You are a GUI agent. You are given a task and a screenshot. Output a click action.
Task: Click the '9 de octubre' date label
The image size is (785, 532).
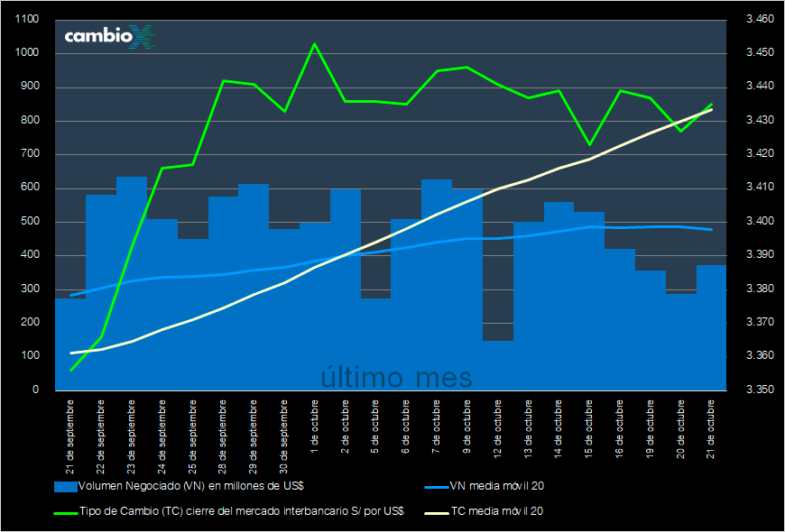[x=467, y=427]
